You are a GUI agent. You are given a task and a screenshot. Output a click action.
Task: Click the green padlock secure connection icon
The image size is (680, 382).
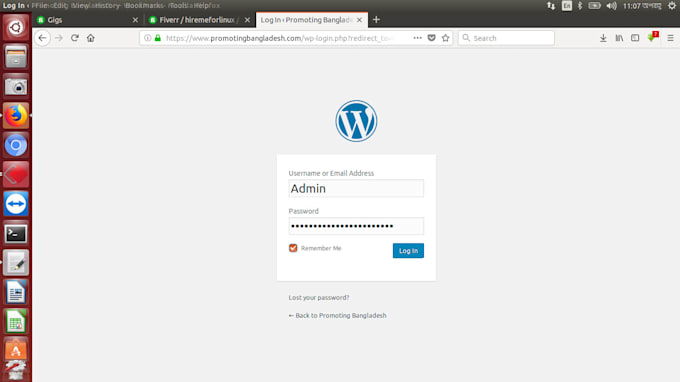coord(158,38)
